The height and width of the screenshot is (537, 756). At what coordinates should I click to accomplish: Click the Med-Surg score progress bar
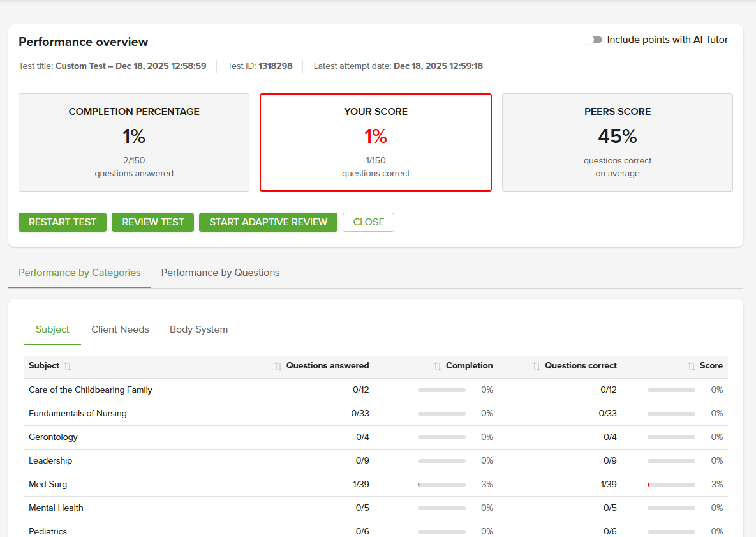(x=671, y=485)
